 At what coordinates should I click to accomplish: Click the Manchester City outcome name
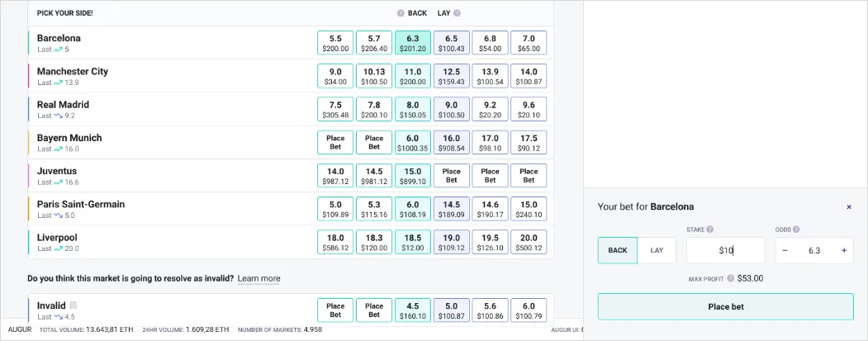point(73,71)
